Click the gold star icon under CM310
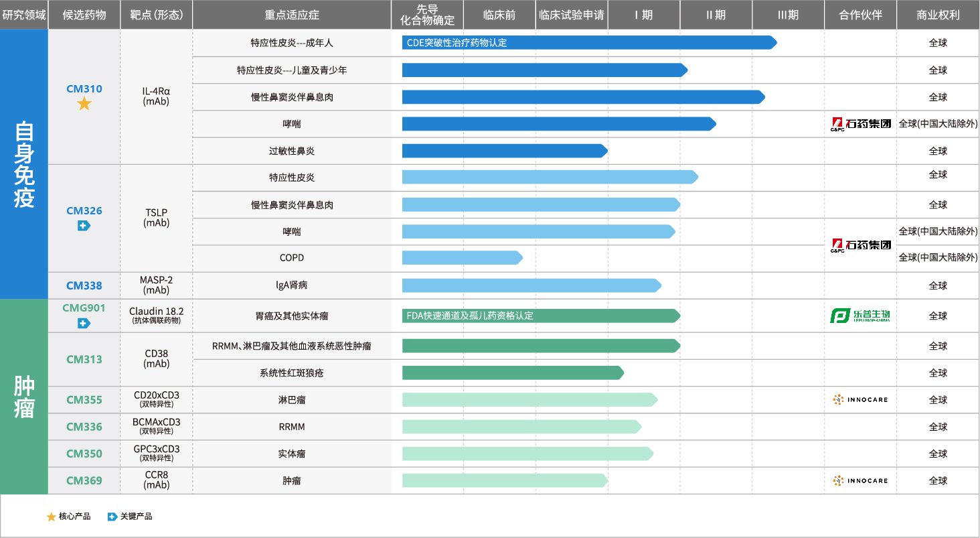The width and height of the screenshot is (980, 538). pyautogui.click(x=83, y=102)
